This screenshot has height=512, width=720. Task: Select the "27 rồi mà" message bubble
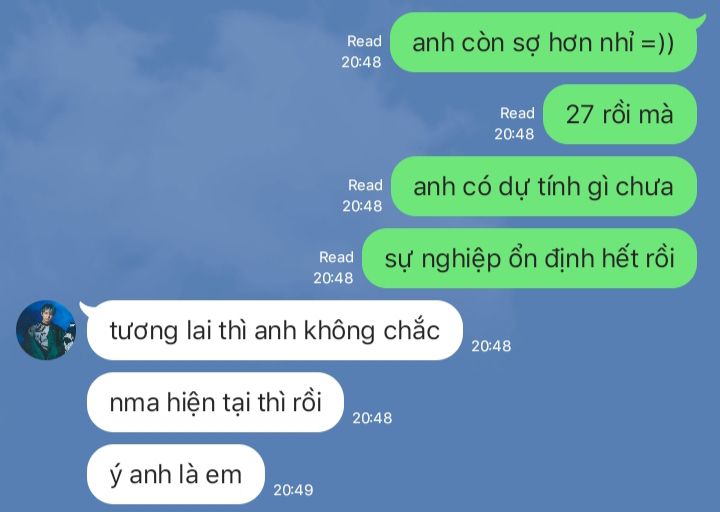point(620,114)
